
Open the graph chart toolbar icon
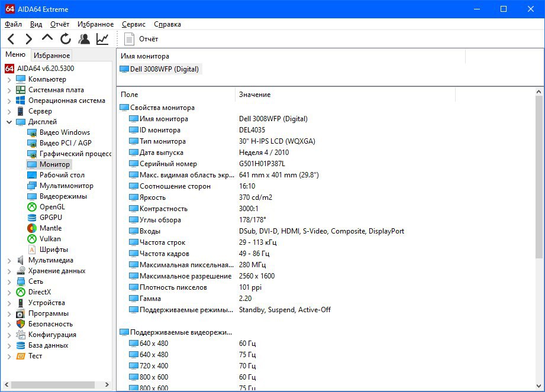[x=102, y=39]
